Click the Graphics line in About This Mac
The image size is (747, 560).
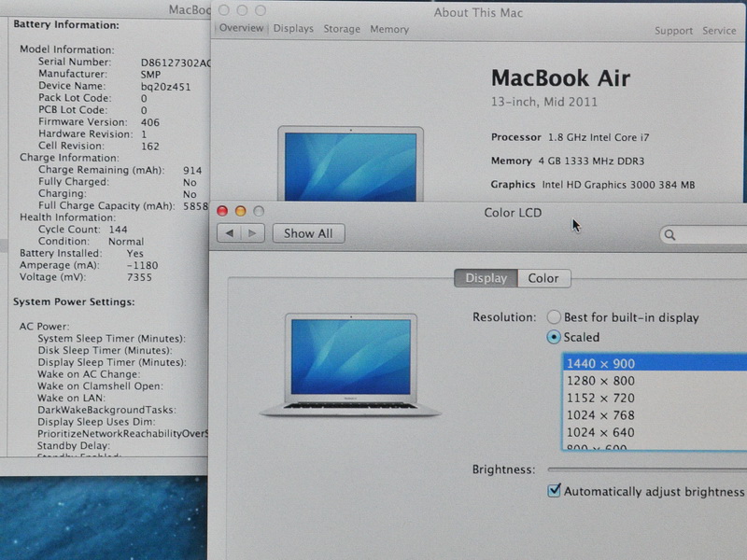click(x=593, y=185)
